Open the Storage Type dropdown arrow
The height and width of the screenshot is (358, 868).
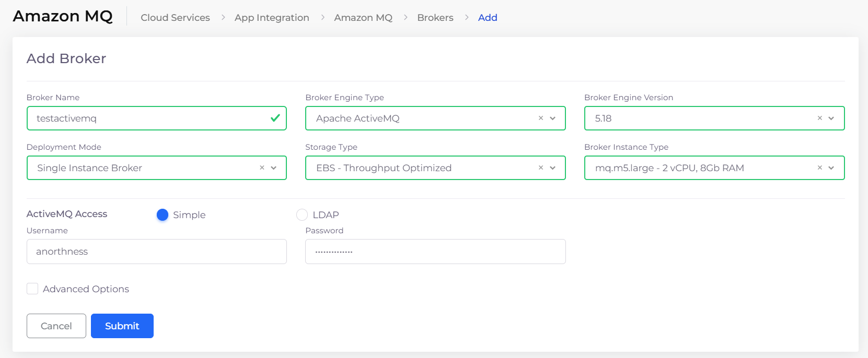pos(553,168)
